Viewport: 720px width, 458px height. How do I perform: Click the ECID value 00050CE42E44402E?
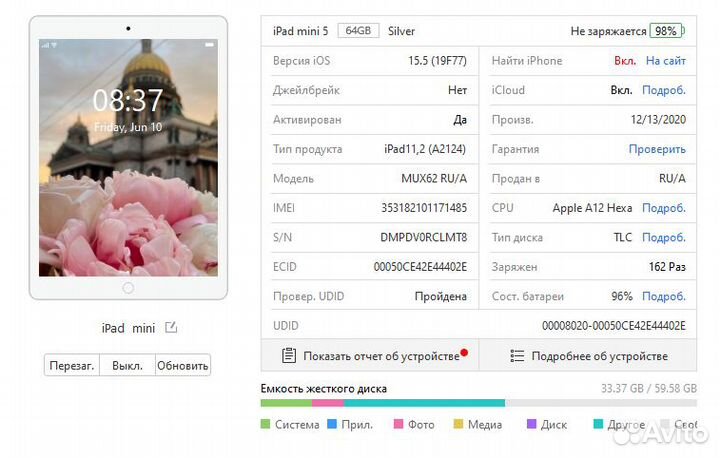[x=420, y=266]
